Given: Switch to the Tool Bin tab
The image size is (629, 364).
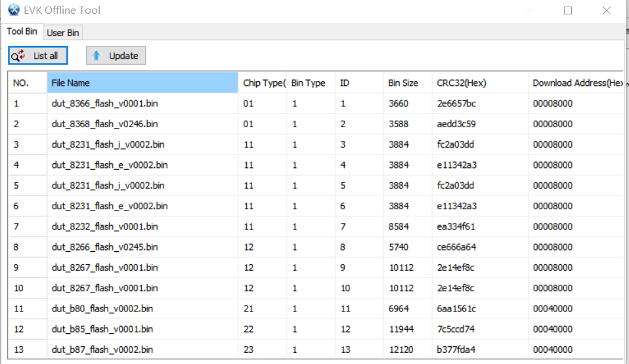Looking at the screenshot, I should [x=22, y=31].
